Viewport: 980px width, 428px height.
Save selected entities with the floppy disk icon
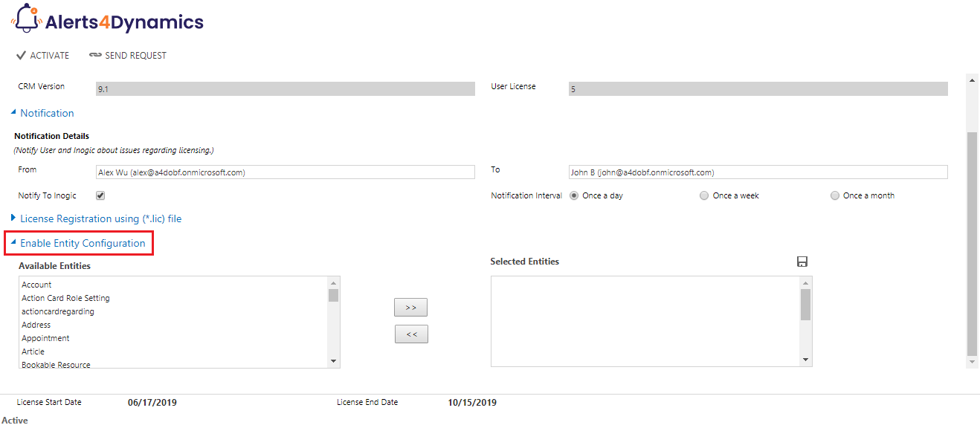(x=802, y=262)
